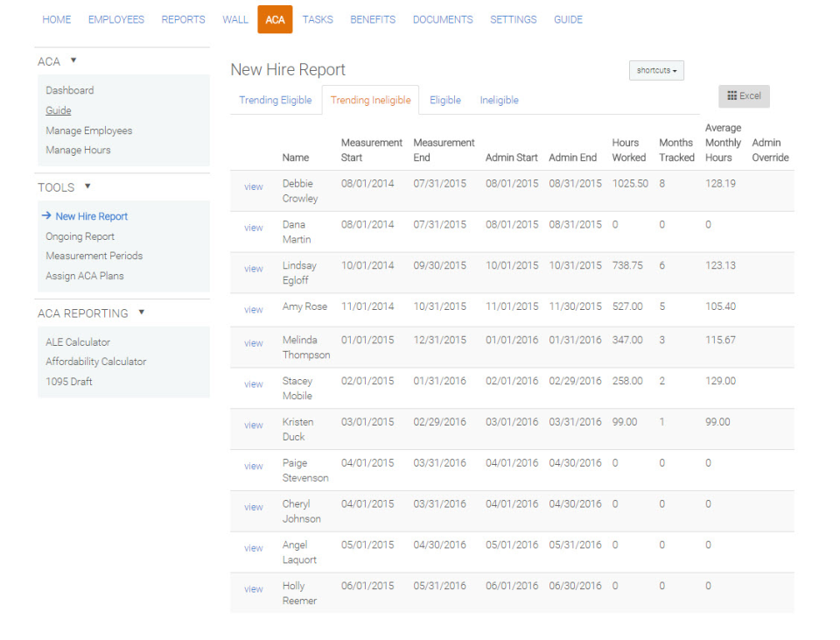The image size is (840, 640).
Task: Click the arrow icon beside New Hire Report
Action: (46, 215)
